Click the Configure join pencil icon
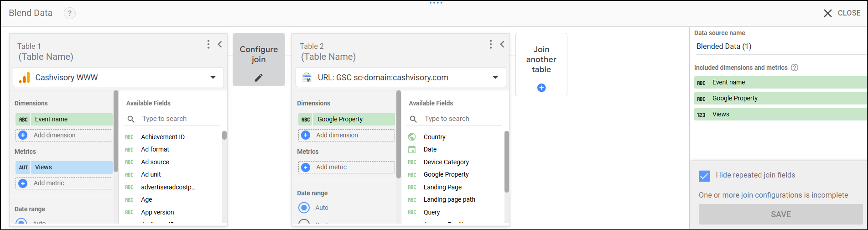The width and height of the screenshot is (868, 230). pyautogui.click(x=259, y=78)
